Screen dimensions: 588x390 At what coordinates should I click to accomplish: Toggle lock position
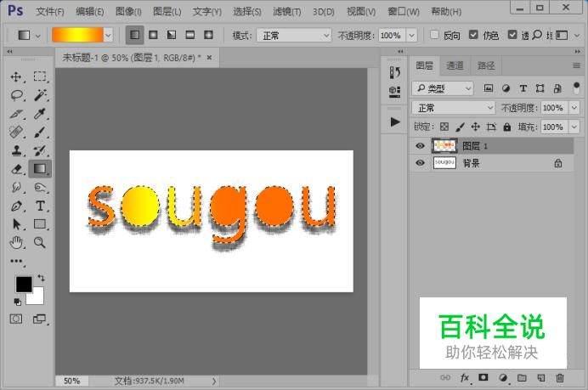[x=476, y=127]
